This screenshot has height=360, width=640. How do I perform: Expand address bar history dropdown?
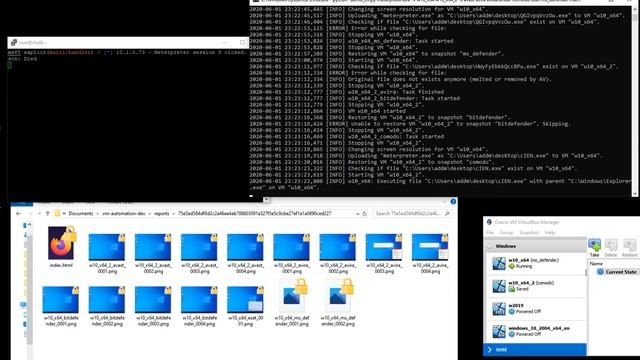[358, 213]
